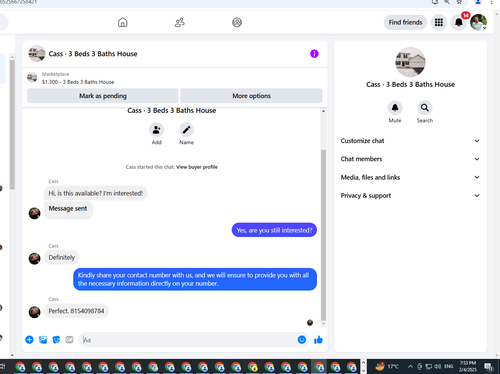
Task: Expand Chat members section
Action: (x=410, y=159)
